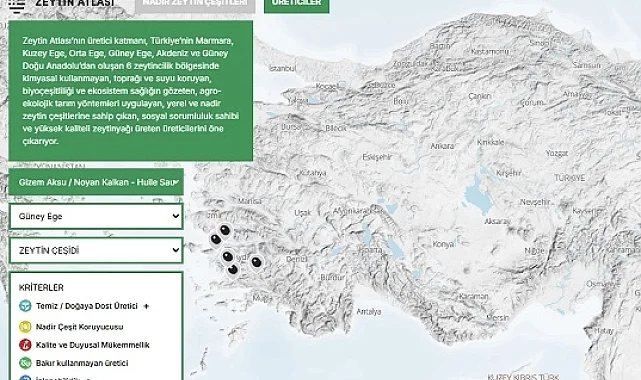
Task: Expand Temiz / Doğaya Dost Üretici plus sign
Action: point(146,306)
